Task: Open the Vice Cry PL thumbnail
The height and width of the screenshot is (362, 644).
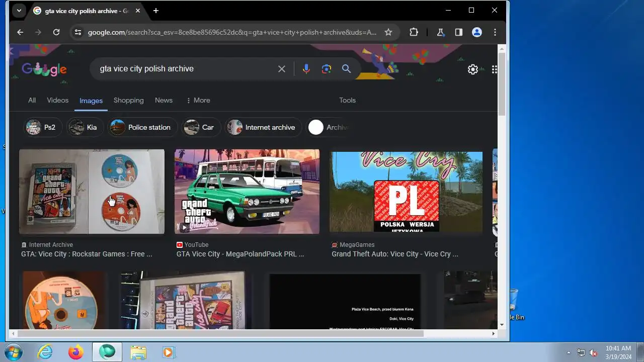Action: tap(406, 192)
